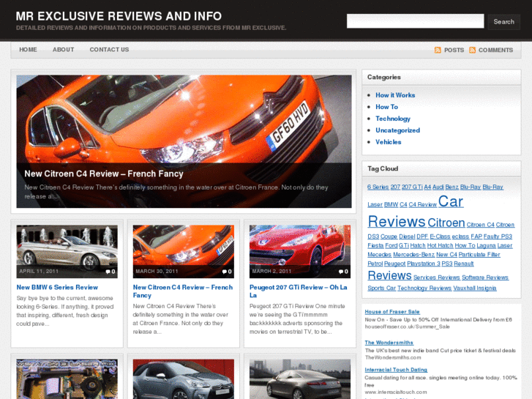The image size is (532, 399).
Task: Click the Renault tag
Action: 463,264
